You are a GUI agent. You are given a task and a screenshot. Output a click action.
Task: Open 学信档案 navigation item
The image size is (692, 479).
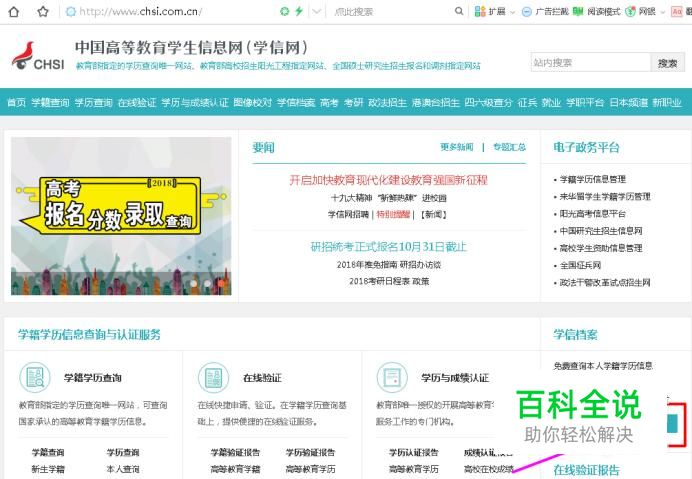click(296, 102)
